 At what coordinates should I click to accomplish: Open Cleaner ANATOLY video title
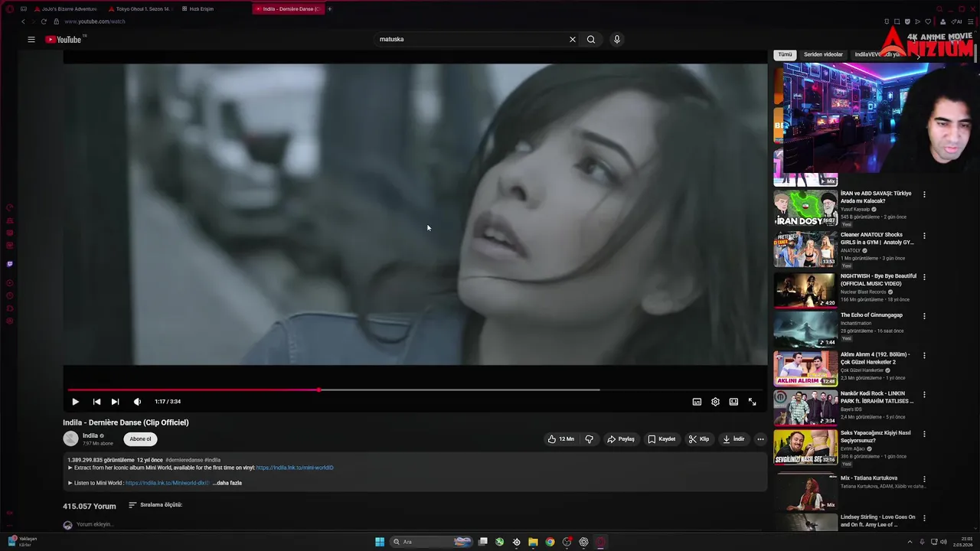pyautogui.click(x=877, y=239)
